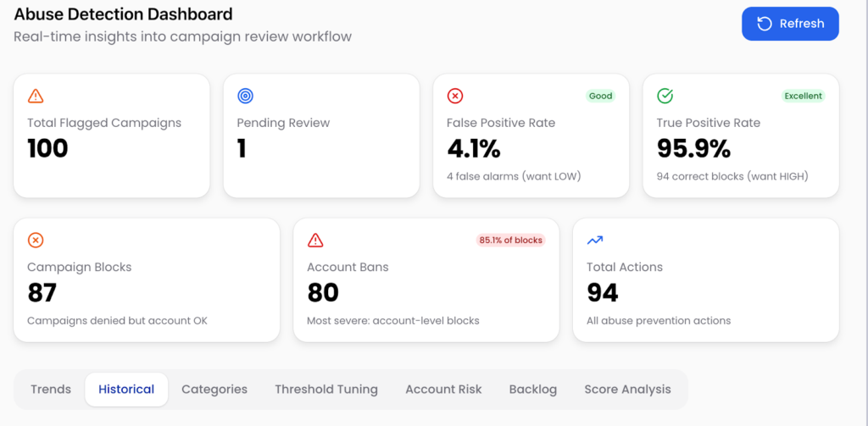This screenshot has width=868, height=426.
Task: Switch to the Trends tab
Action: coord(51,390)
